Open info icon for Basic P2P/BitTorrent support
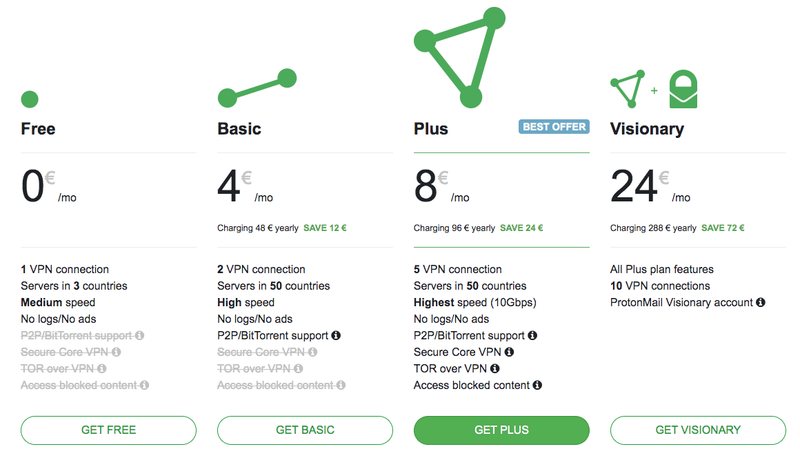Screen dimensions: 800x458 point(336,335)
